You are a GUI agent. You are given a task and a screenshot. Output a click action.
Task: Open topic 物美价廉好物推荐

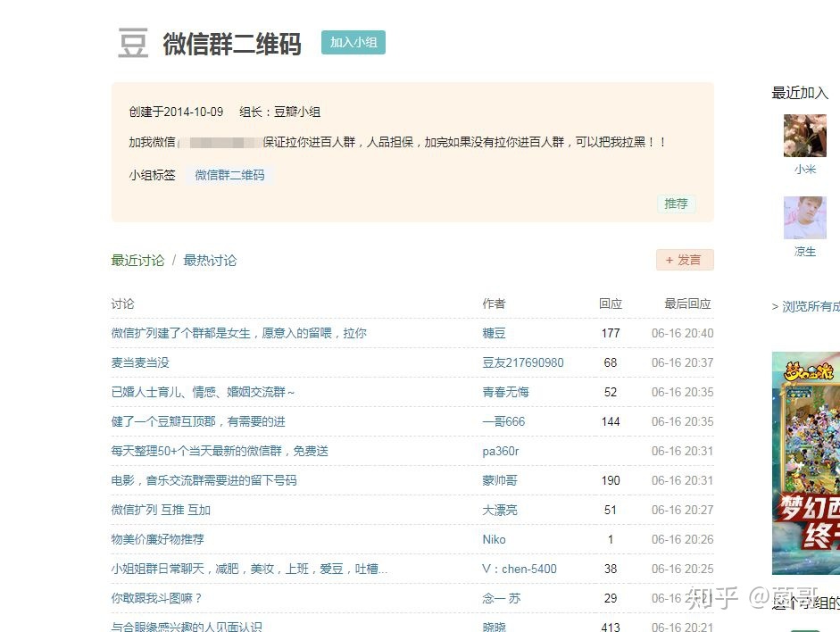(157, 539)
